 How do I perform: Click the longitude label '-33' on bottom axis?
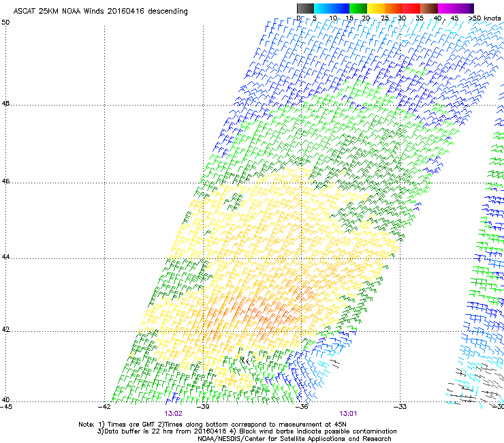click(400, 407)
